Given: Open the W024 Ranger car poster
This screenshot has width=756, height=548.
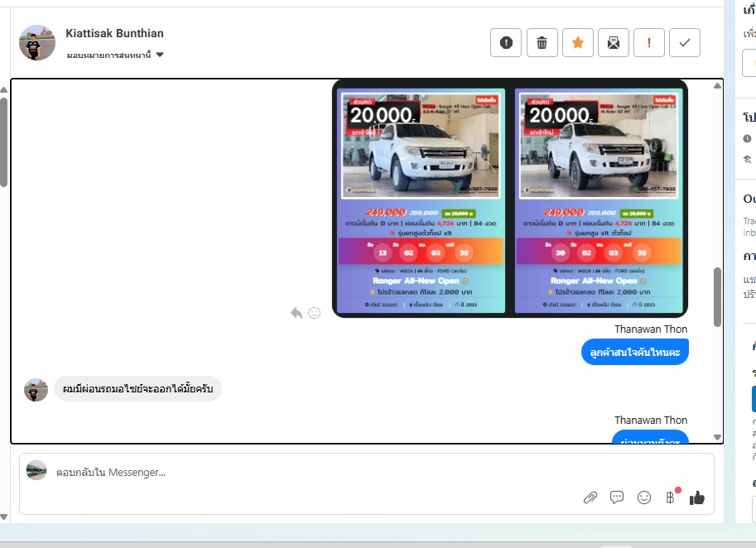Looking at the screenshot, I should pos(421,200).
